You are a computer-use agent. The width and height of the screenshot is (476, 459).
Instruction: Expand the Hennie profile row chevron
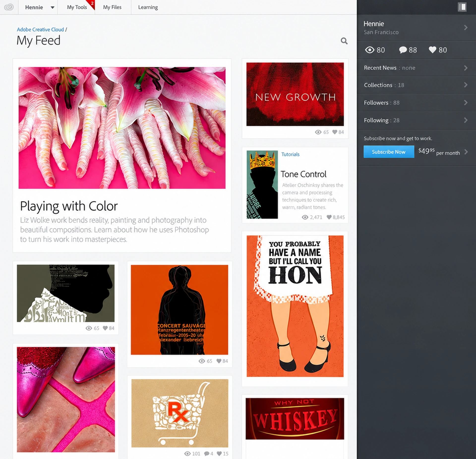tap(466, 28)
